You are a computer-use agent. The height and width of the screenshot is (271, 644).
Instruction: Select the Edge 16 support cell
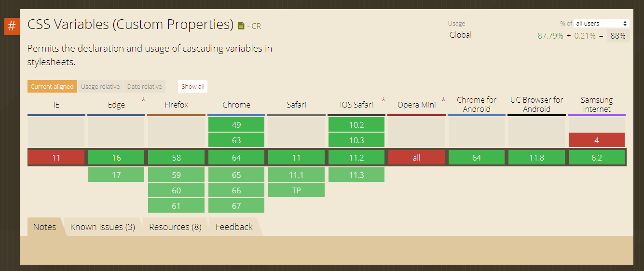click(116, 158)
